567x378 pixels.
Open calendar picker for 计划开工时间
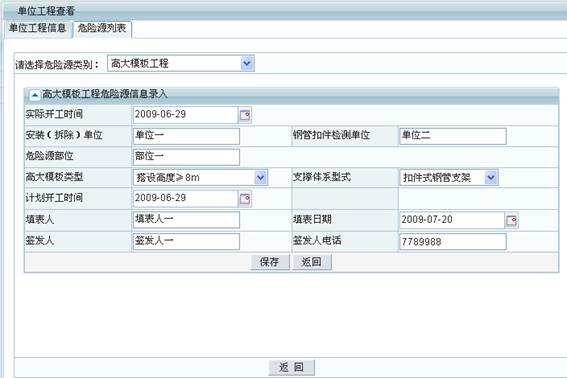(x=245, y=199)
